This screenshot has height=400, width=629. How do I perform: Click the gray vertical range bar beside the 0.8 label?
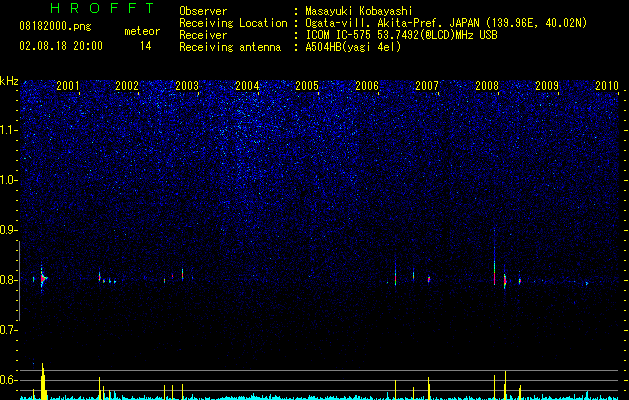[20, 281]
